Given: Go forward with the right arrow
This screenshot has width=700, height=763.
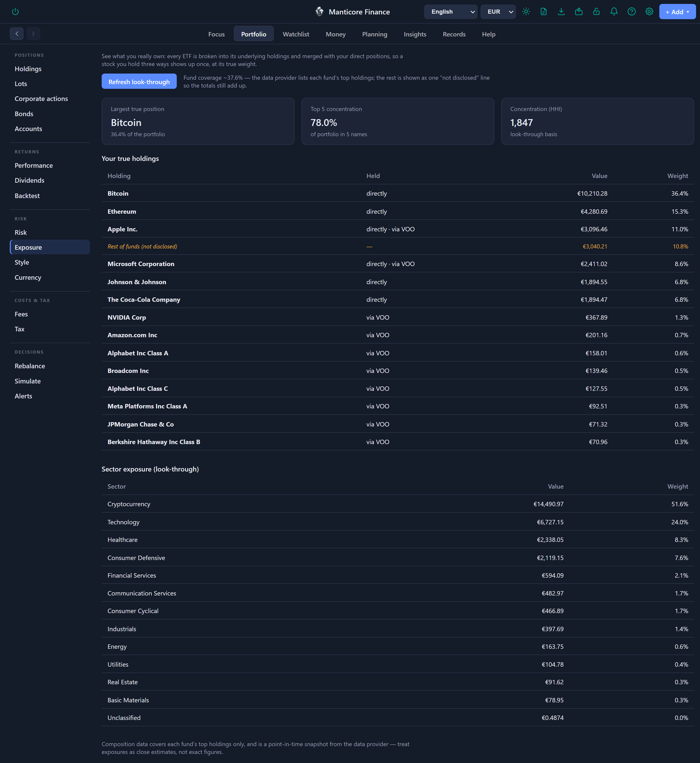Looking at the screenshot, I should (x=33, y=34).
